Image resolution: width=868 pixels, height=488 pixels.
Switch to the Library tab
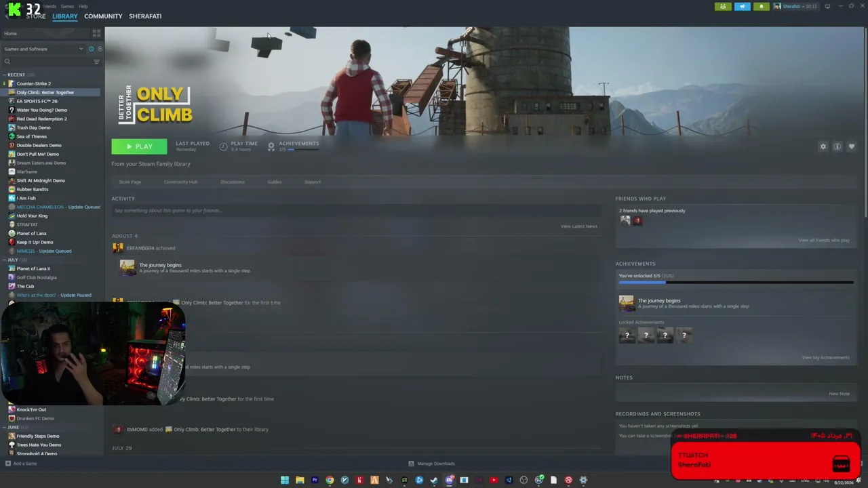pos(65,16)
